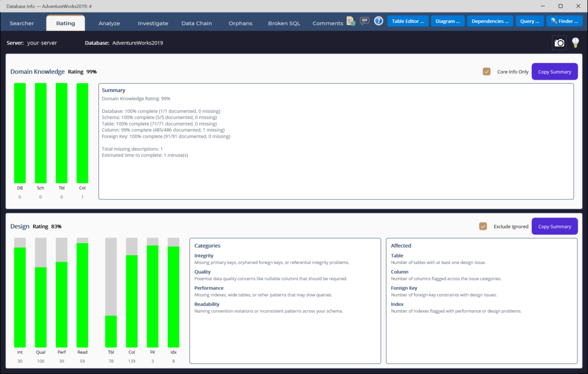The width and height of the screenshot is (588, 374).
Task: Click the Query button
Action: click(x=529, y=21)
